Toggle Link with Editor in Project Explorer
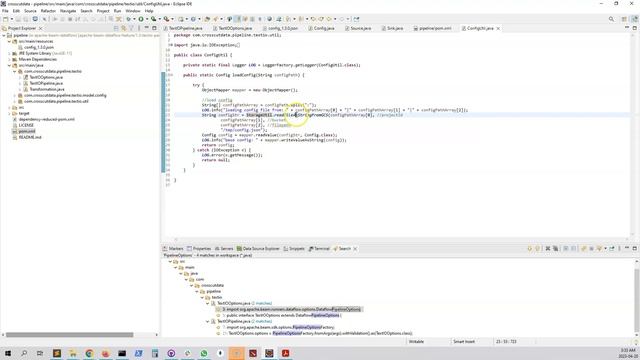This screenshot has height=360, width=640. pyautogui.click(x=124, y=28)
